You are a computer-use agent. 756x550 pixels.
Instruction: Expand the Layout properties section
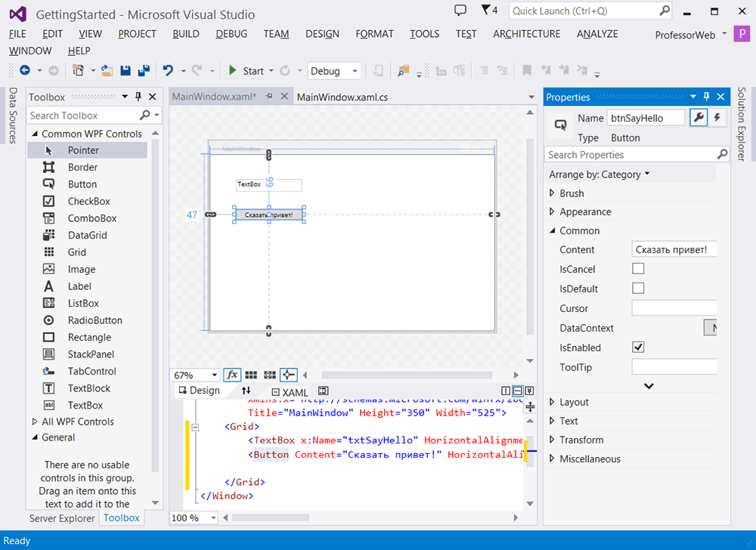coord(552,402)
